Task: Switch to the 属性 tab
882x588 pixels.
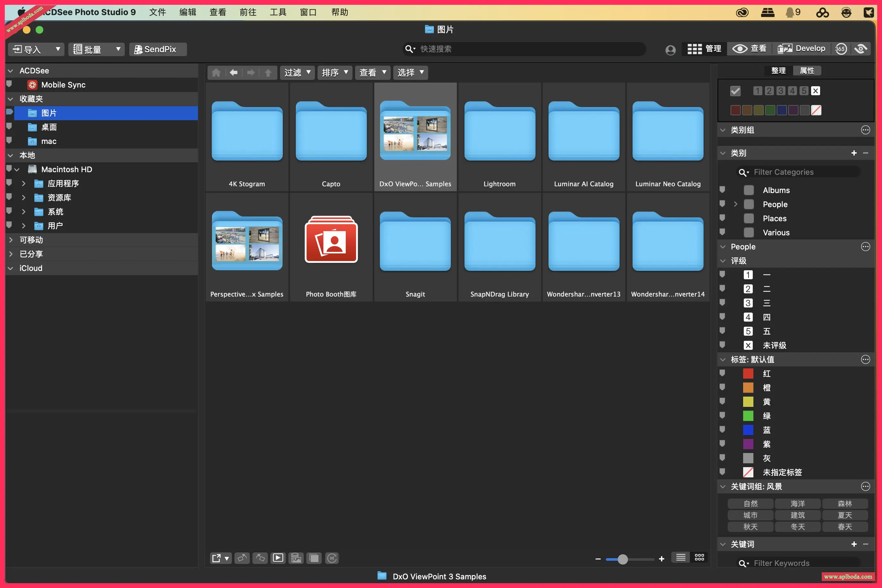Action: [807, 71]
